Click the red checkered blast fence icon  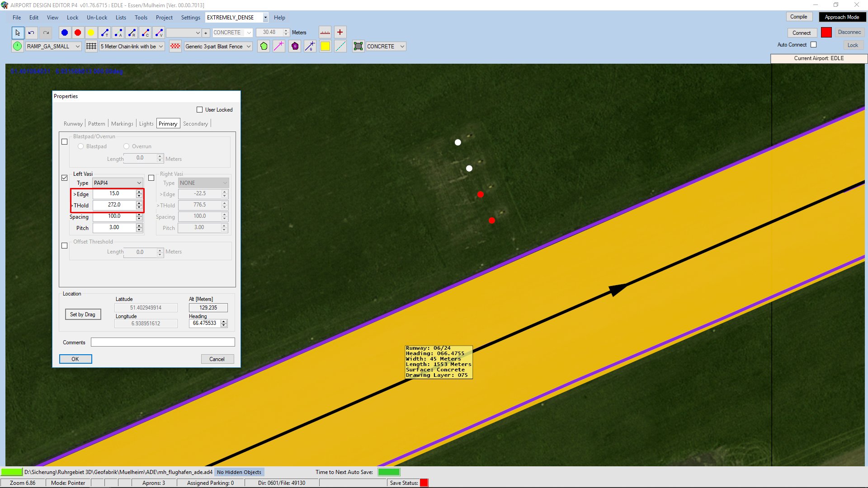(x=175, y=46)
